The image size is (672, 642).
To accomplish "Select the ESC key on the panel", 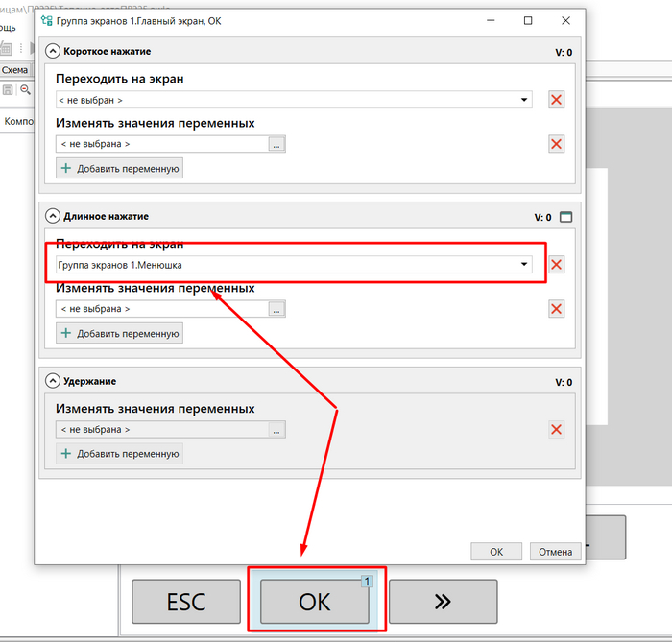I will pos(186,602).
